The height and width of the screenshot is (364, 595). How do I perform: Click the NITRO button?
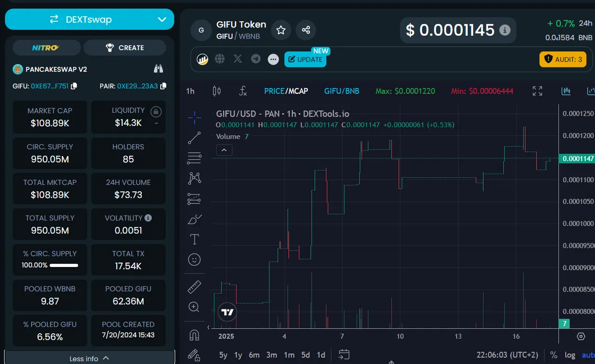46,48
